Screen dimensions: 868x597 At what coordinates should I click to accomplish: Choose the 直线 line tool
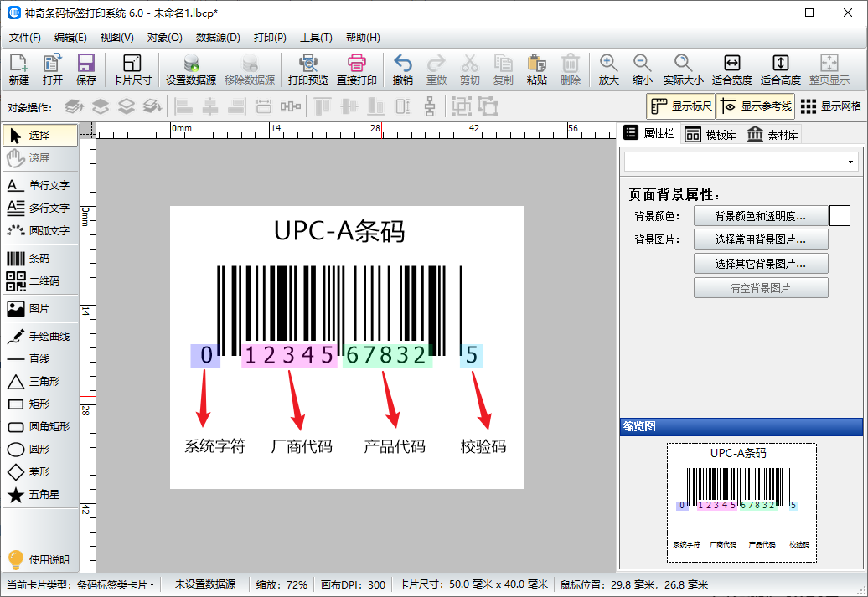click(40, 359)
